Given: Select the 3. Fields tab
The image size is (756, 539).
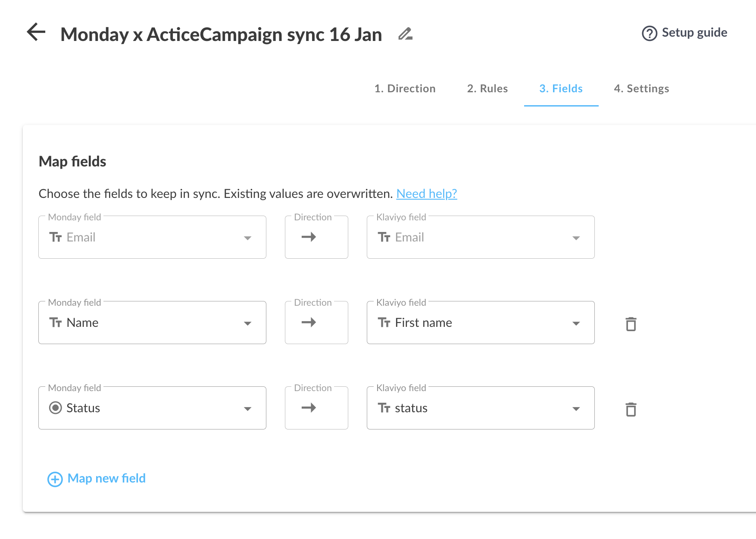Looking at the screenshot, I should 561,88.
